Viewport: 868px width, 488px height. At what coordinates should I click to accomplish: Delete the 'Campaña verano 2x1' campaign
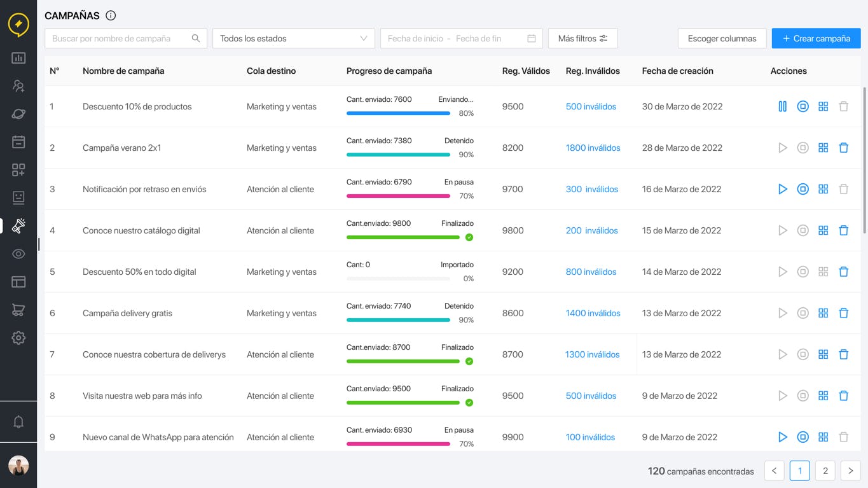pos(844,148)
